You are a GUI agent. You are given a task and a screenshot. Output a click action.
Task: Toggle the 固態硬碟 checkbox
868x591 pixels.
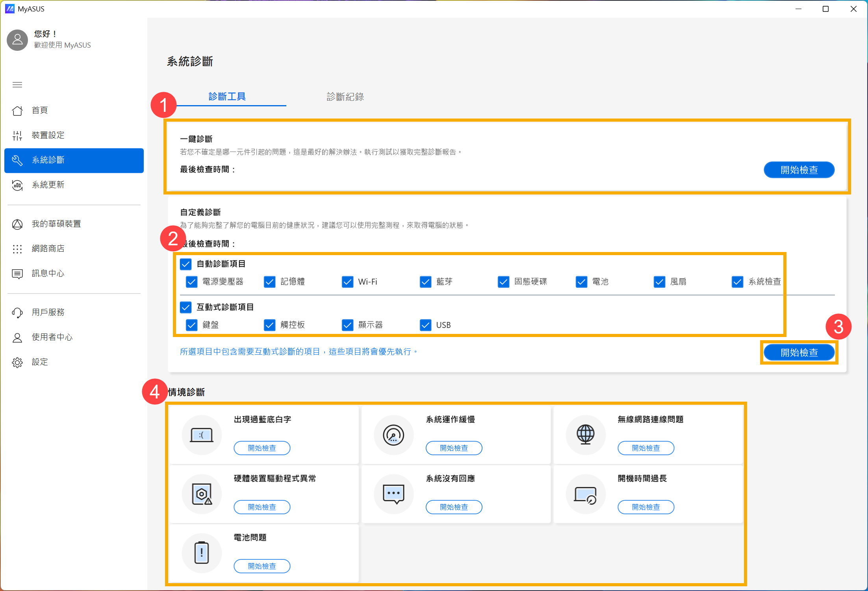[x=503, y=282]
